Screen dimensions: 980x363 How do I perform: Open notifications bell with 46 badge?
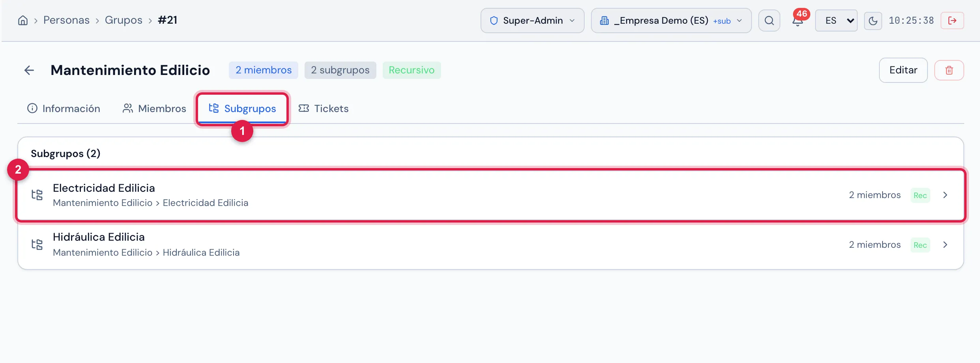point(798,21)
